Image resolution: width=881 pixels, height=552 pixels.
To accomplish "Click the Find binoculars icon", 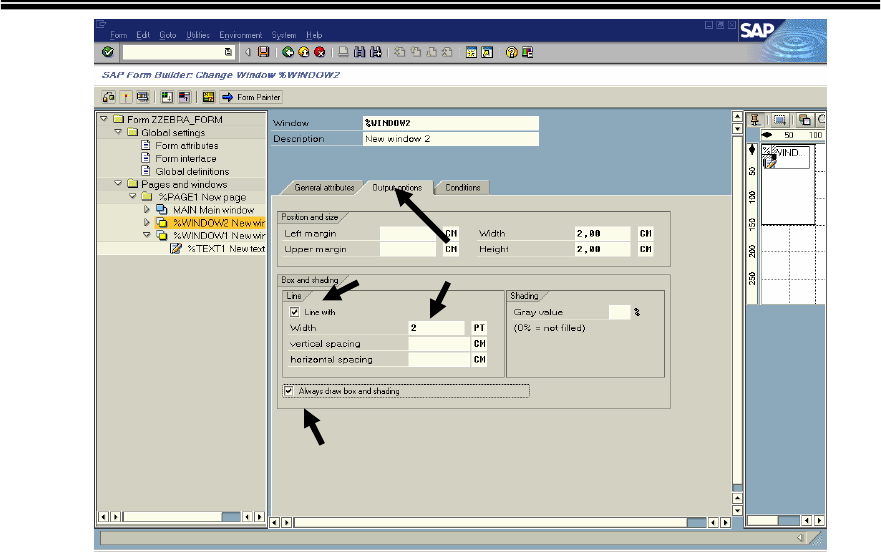I will pyautogui.click(x=359, y=52).
